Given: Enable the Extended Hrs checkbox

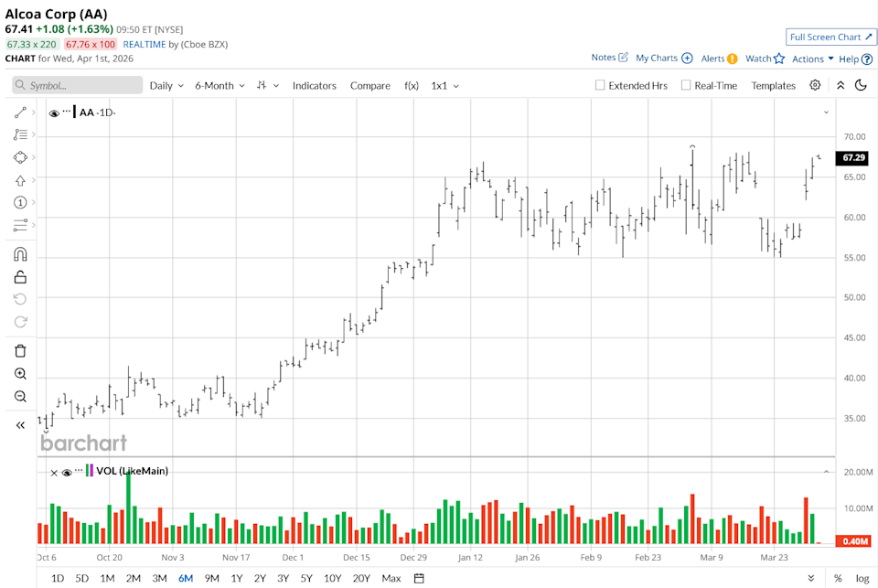Looking at the screenshot, I should coord(599,85).
